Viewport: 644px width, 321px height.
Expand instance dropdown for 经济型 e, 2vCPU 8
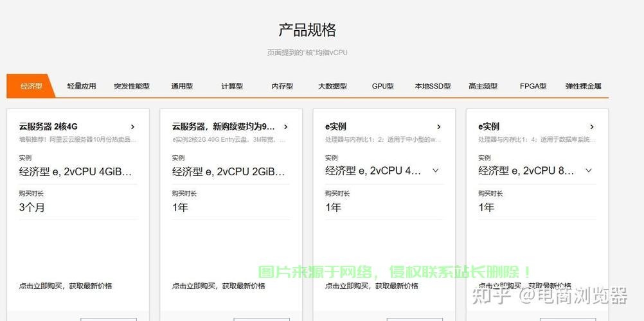pos(589,170)
